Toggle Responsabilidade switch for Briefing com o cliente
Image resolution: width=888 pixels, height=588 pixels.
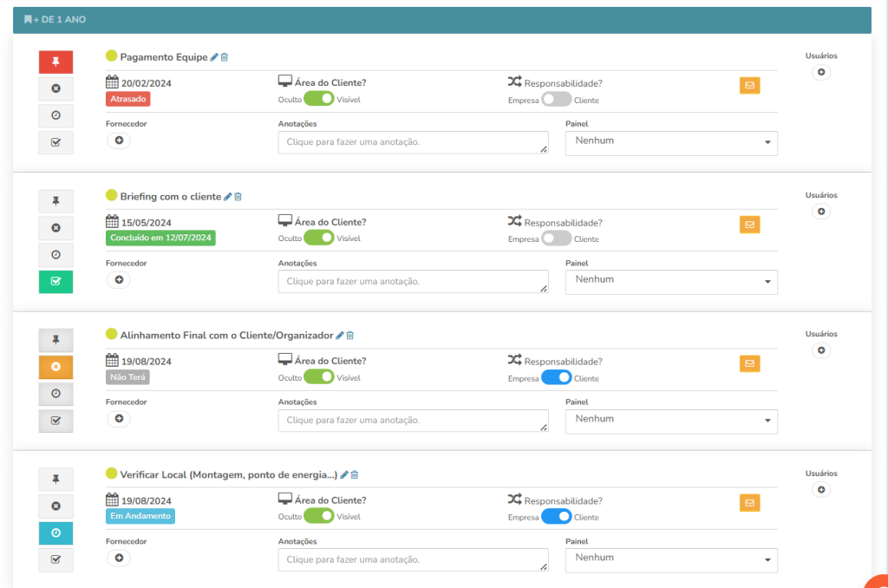click(x=556, y=238)
